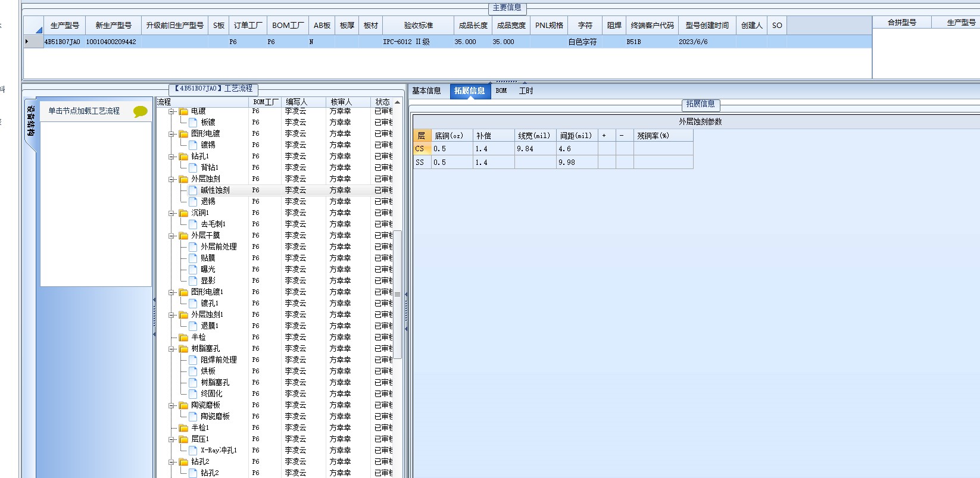
Task: Click the 碱性蚀刻 document icon
Action: click(x=193, y=190)
